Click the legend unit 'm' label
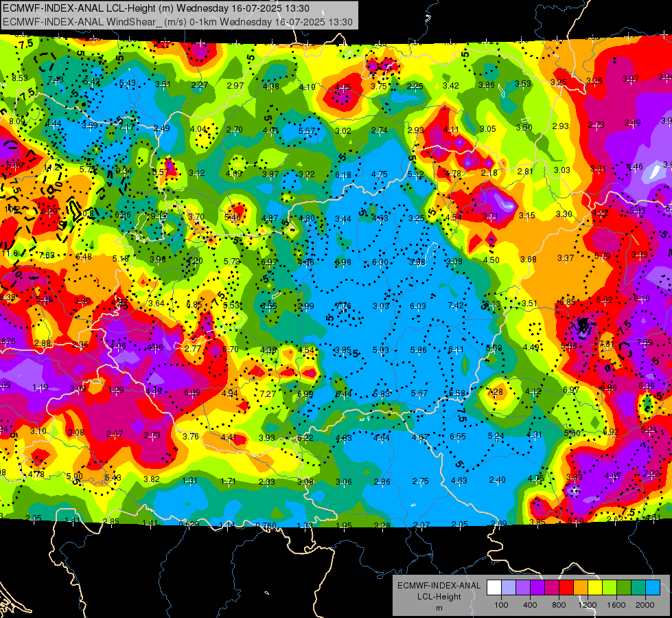Screen dimensions: 672x618 pyautogui.click(x=439, y=608)
